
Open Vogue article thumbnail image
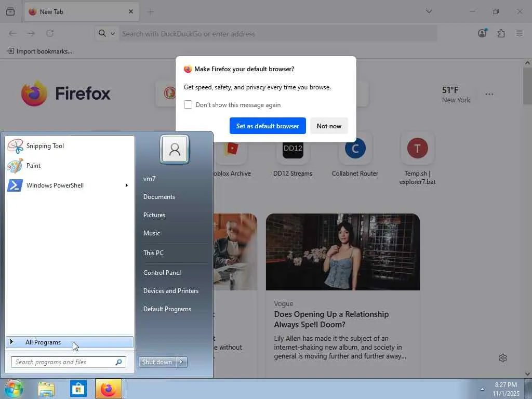click(x=343, y=252)
